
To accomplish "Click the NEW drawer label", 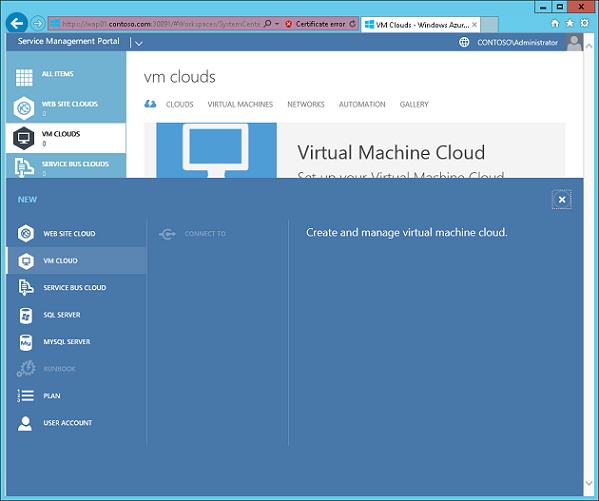I will point(27,200).
